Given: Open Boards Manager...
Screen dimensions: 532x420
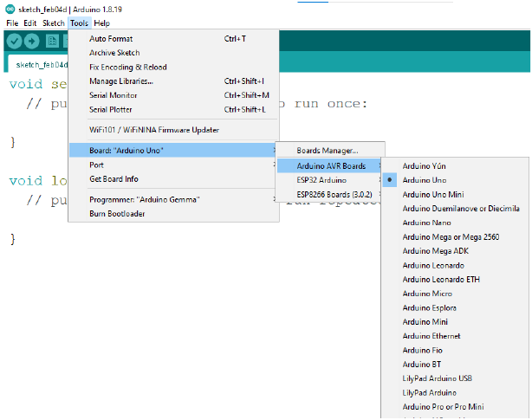Looking at the screenshot, I should click(330, 151).
